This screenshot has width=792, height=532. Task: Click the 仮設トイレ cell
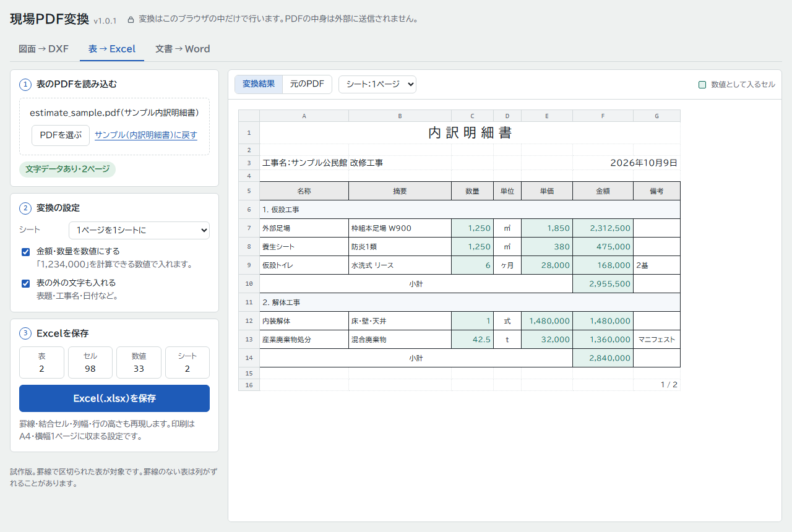point(304,265)
